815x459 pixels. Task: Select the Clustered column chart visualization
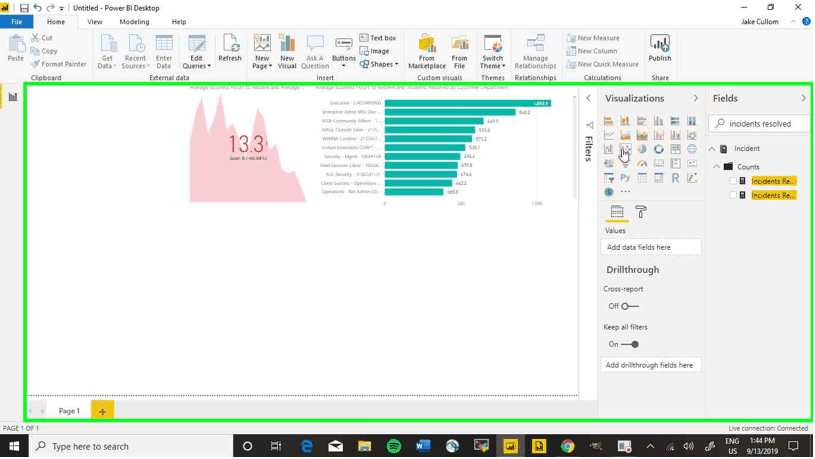point(658,121)
